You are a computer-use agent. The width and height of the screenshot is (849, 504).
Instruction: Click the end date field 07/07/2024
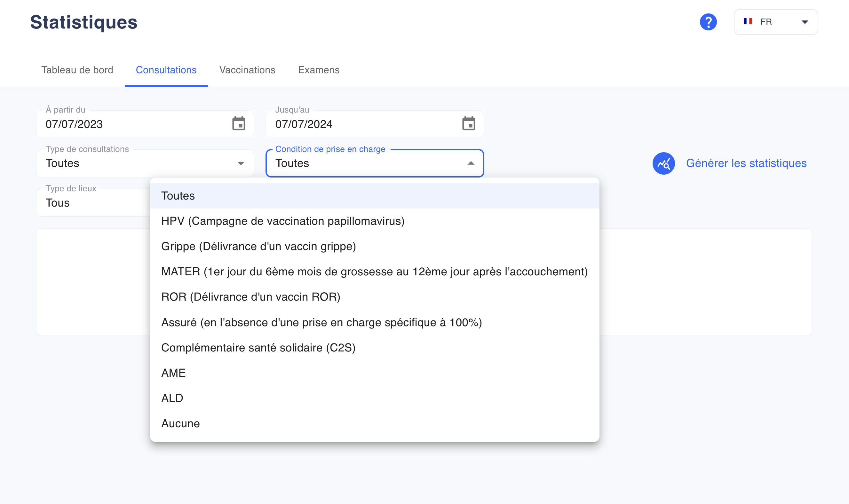pos(375,124)
